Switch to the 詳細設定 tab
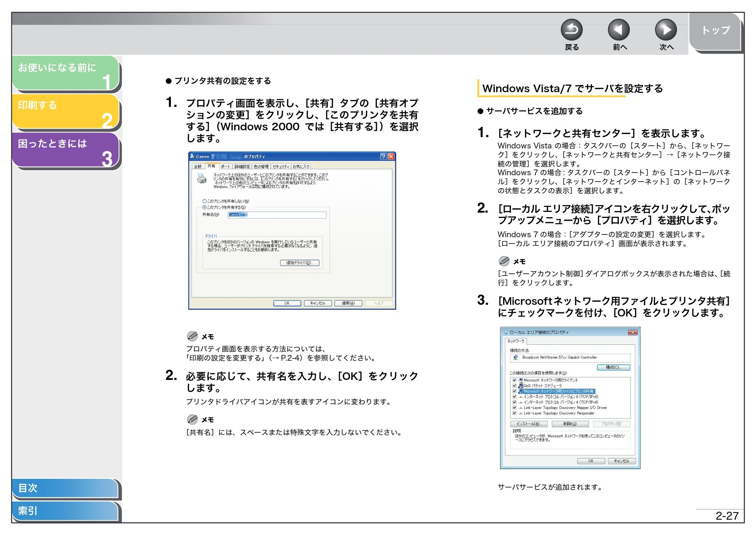756x534 pixels. [242, 167]
